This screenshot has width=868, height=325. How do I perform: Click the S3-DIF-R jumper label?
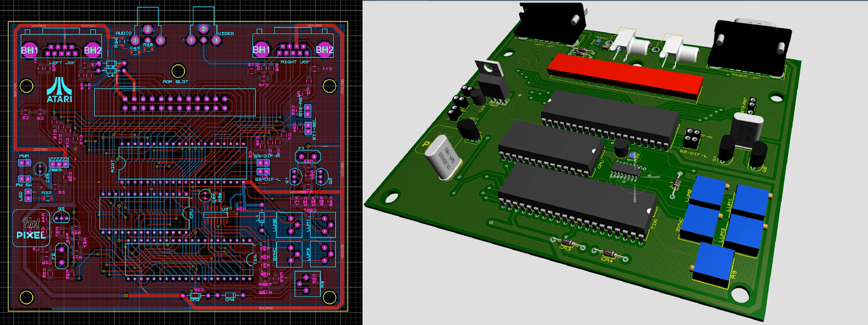[x=267, y=156]
